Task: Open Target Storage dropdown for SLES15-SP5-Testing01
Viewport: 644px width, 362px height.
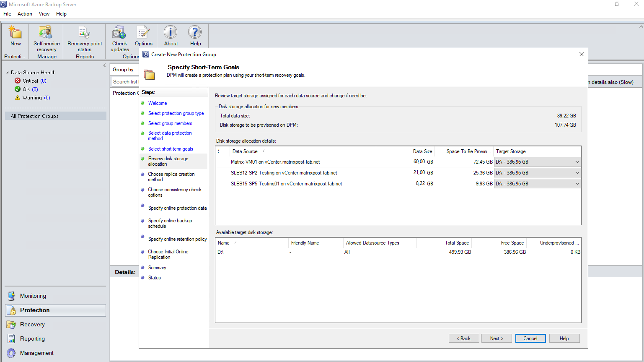Action: click(577, 184)
